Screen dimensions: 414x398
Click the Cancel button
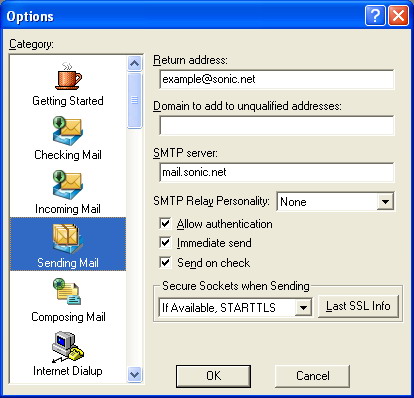[x=313, y=376]
